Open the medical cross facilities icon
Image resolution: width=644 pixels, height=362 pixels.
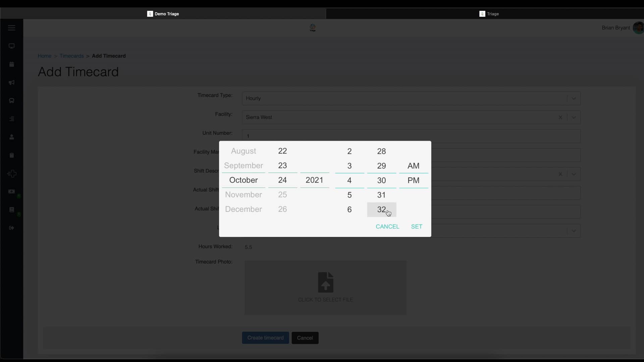point(12,174)
